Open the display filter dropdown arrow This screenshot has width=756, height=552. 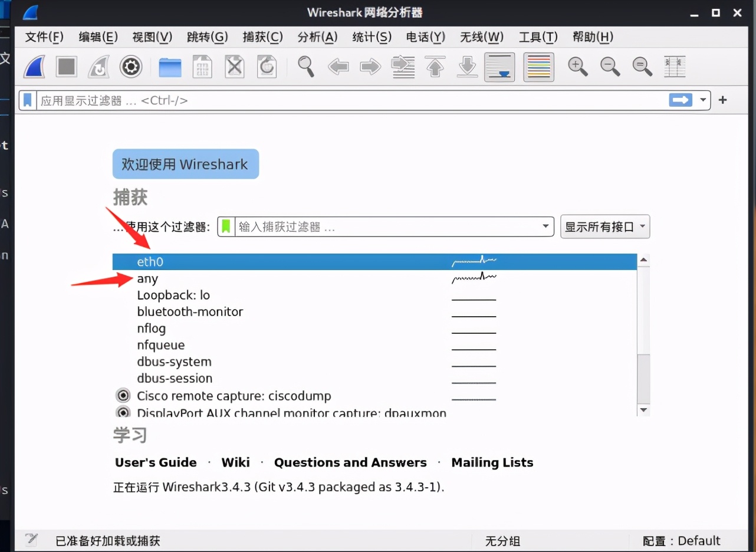pos(703,100)
